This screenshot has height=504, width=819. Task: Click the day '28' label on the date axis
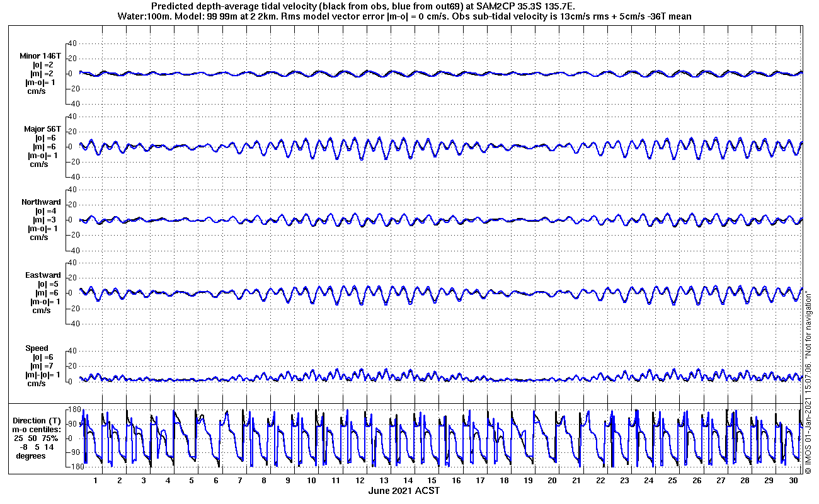click(745, 480)
